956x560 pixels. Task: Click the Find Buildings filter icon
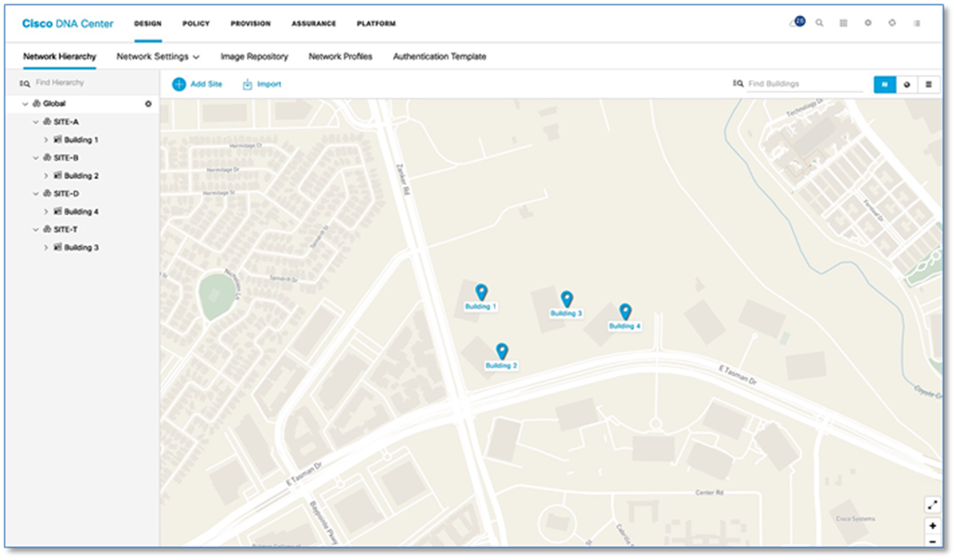tap(738, 83)
